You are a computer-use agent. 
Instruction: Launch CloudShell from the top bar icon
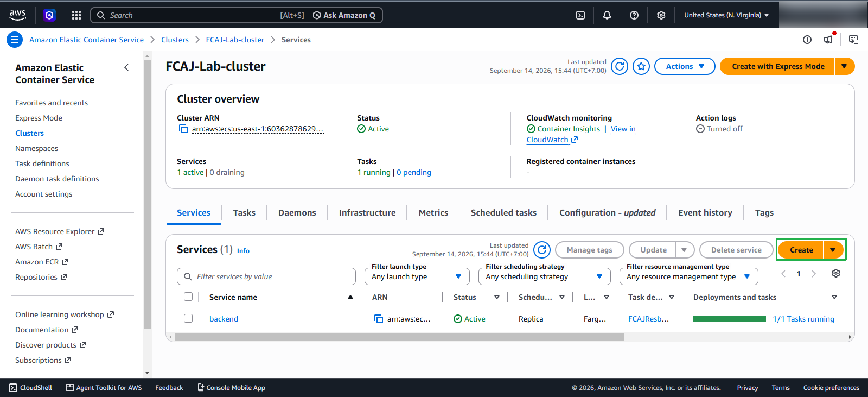tap(580, 15)
